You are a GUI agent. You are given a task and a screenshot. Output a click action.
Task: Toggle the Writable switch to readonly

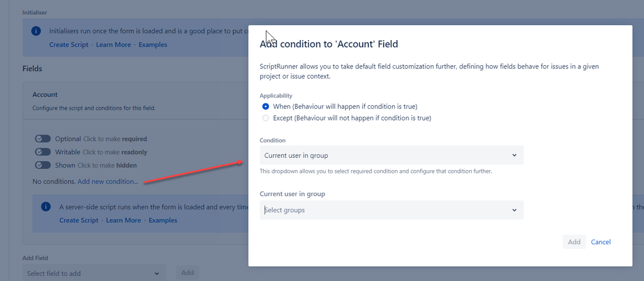(43, 152)
